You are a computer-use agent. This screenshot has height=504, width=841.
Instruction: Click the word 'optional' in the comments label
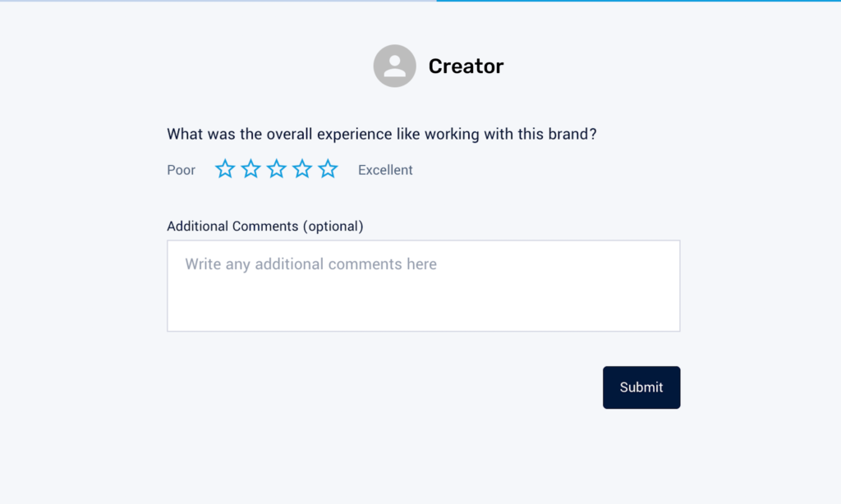click(333, 226)
